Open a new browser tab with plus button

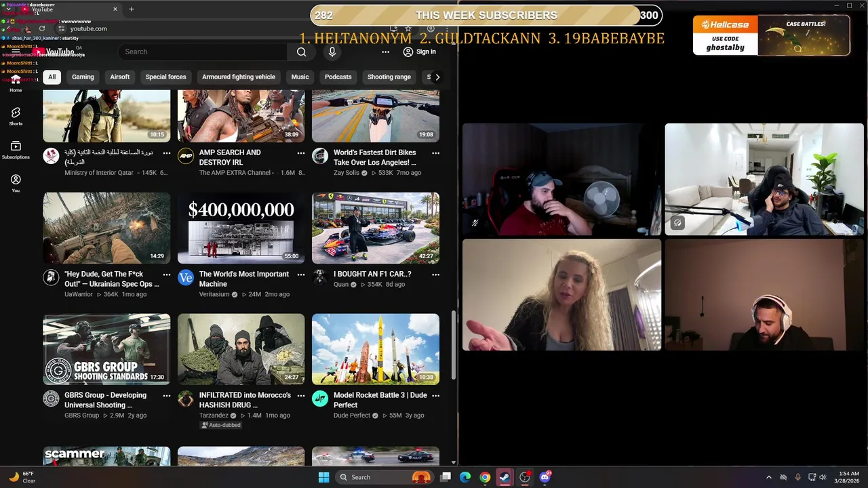point(132,9)
